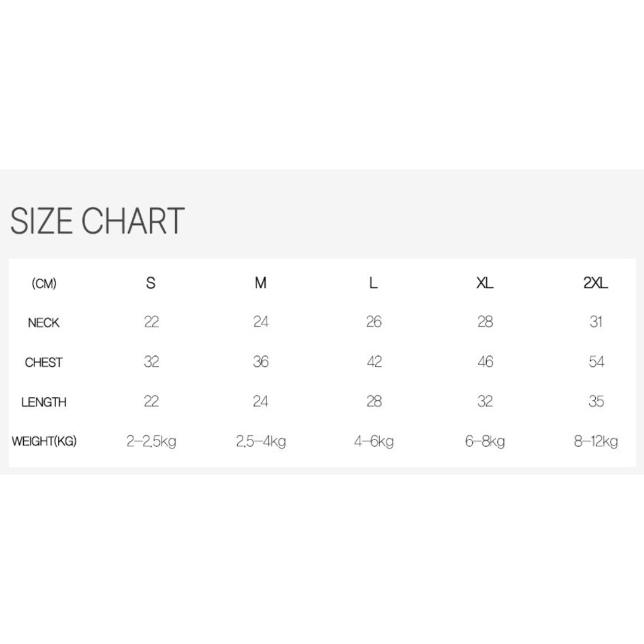Click the LENGTH row label
The height and width of the screenshot is (644, 644).
[44, 402]
